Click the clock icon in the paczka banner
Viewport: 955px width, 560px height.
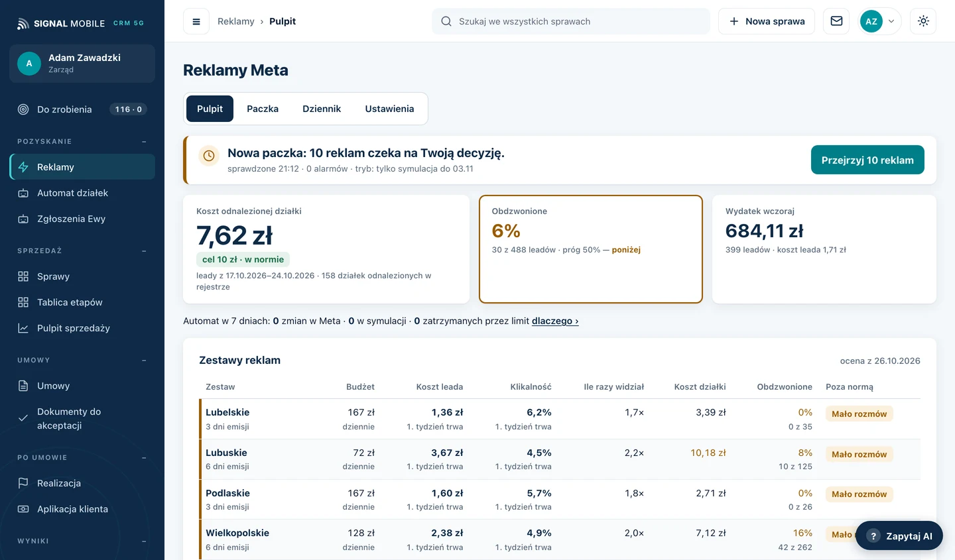209,156
